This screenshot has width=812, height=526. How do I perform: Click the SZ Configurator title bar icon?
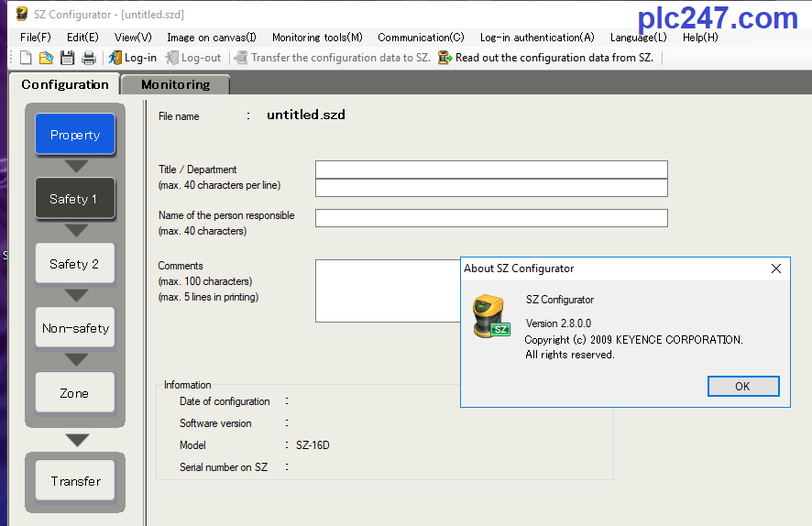tap(22, 14)
